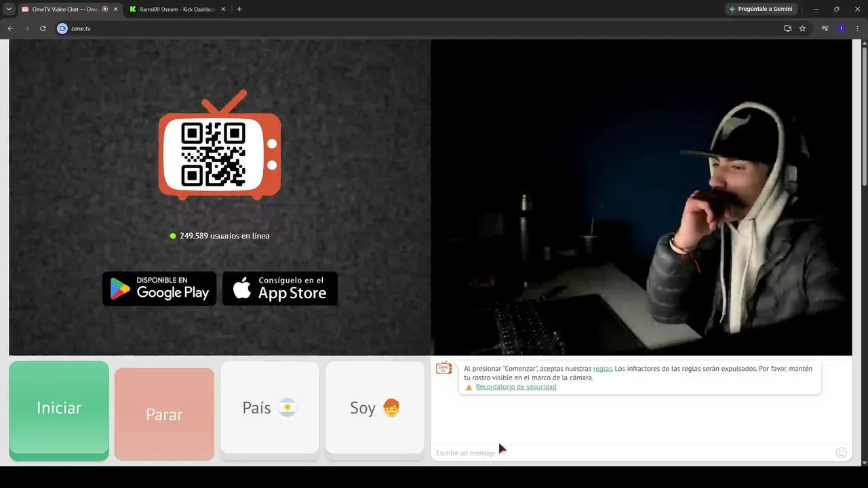
Task: Go forward to the next page
Action: click(x=26, y=28)
